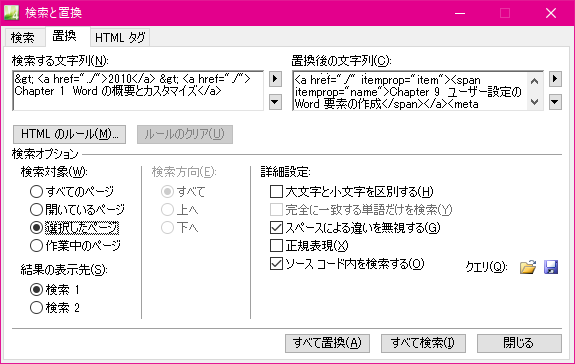Screen dimensions: 575x364
Task: Click 閉じる button
Action: click(x=519, y=343)
